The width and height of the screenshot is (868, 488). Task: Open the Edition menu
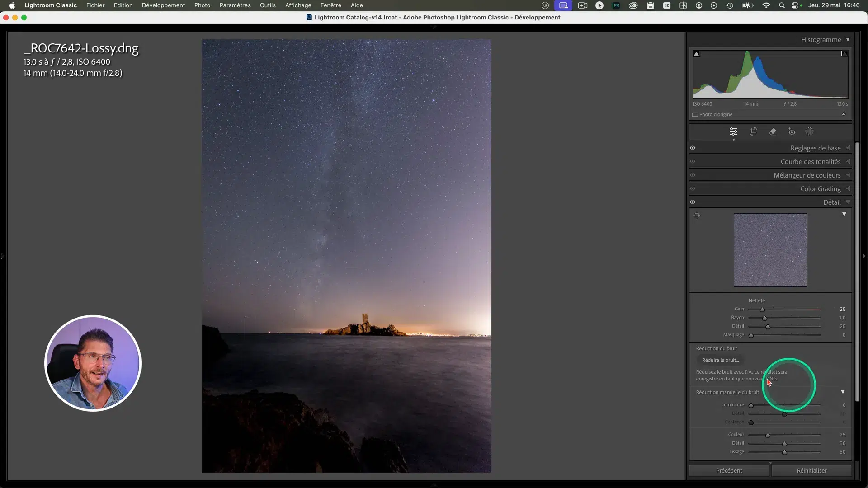123,5
